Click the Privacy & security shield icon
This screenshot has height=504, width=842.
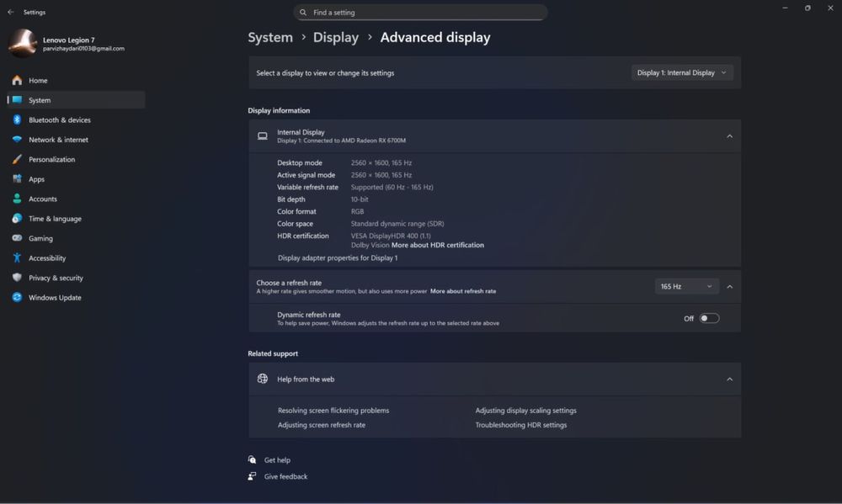click(17, 278)
